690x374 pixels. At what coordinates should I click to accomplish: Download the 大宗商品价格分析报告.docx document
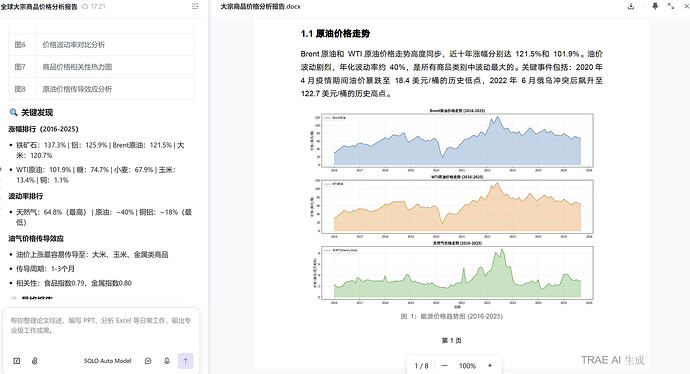tap(631, 6)
